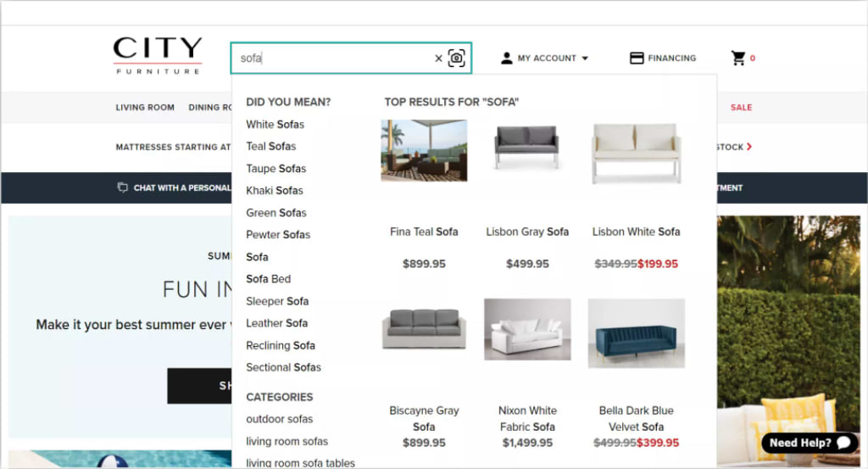868x469 pixels.
Task: Select the White Sofas suggestion
Action: coord(275,125)
